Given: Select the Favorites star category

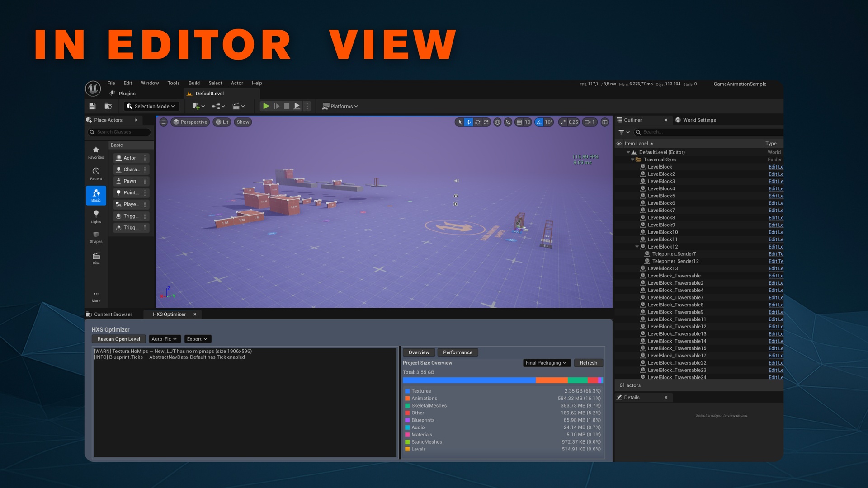Looking at the screenshot, I should 96,153.
